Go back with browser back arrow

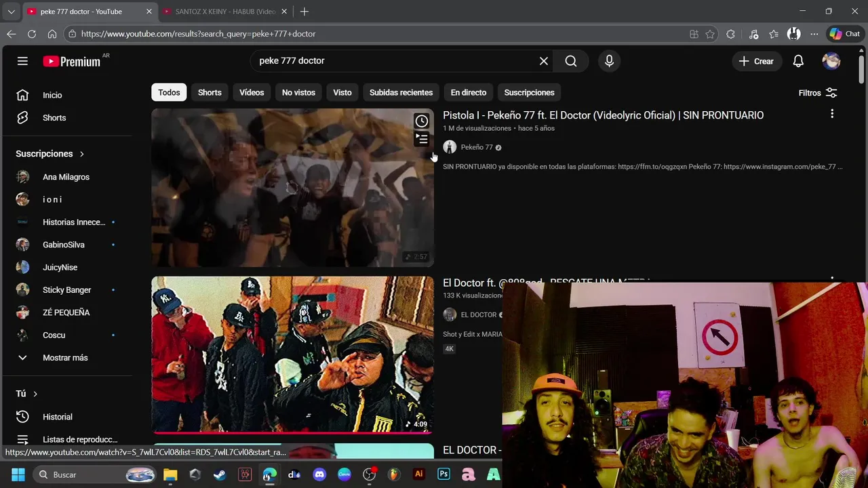(x=12, y=34)
